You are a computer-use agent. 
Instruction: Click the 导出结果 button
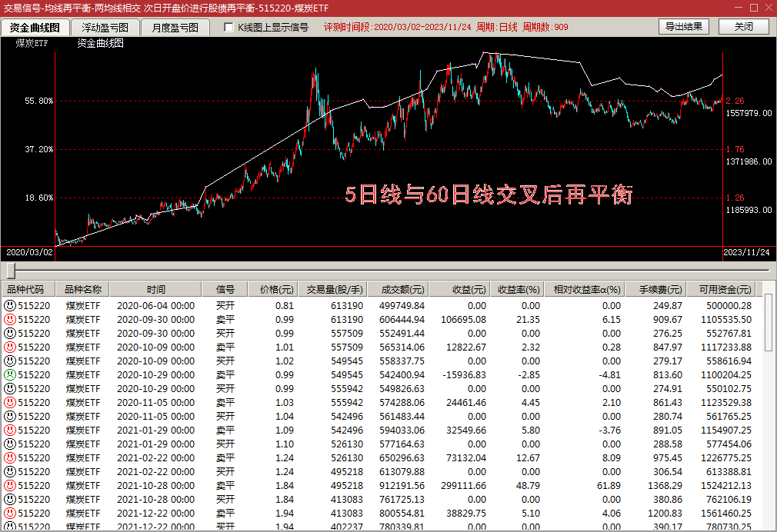point(683,27)
